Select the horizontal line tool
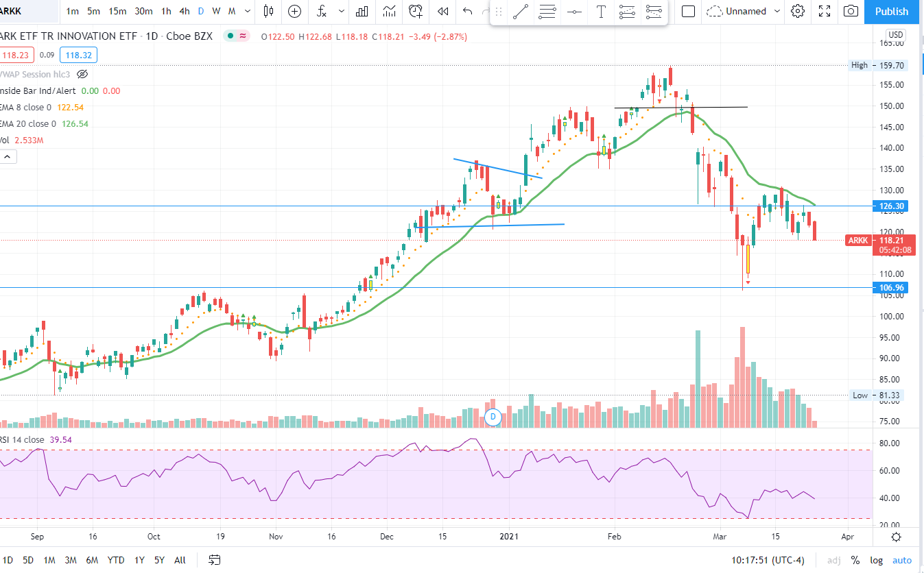 click(x=574, y=11)
